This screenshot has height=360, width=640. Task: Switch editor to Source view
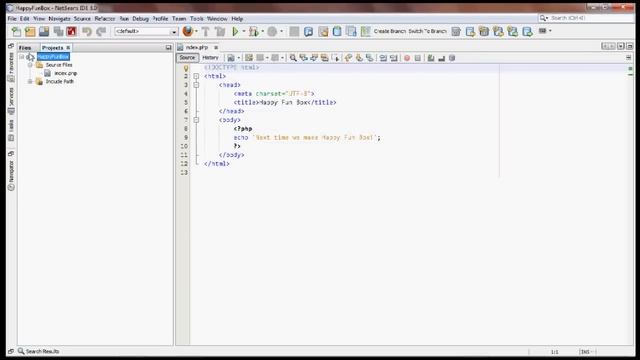(x=187, y=58)
